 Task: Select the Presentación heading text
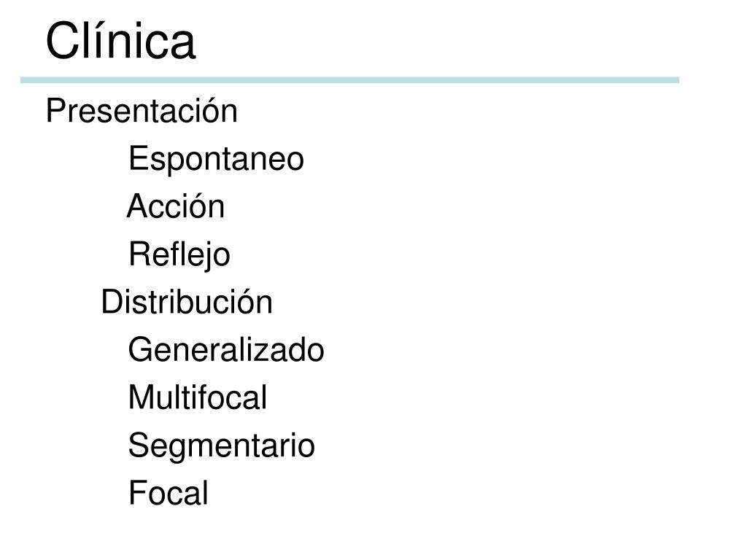pos(142,111)
